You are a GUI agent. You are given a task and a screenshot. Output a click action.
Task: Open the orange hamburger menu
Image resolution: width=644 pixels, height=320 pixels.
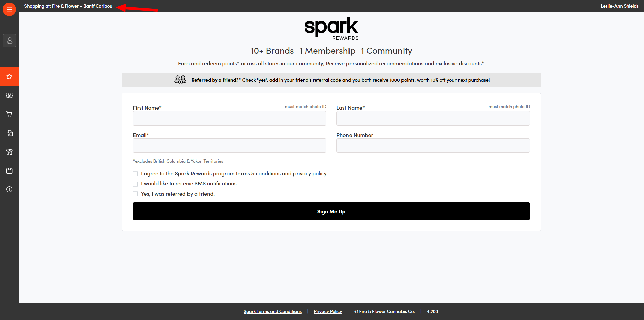coord(9,9)
